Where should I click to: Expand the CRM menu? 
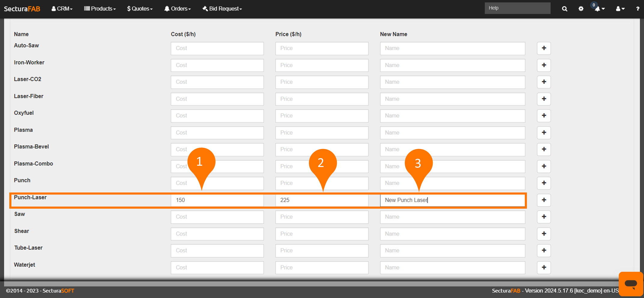click(x=62, y=9)
